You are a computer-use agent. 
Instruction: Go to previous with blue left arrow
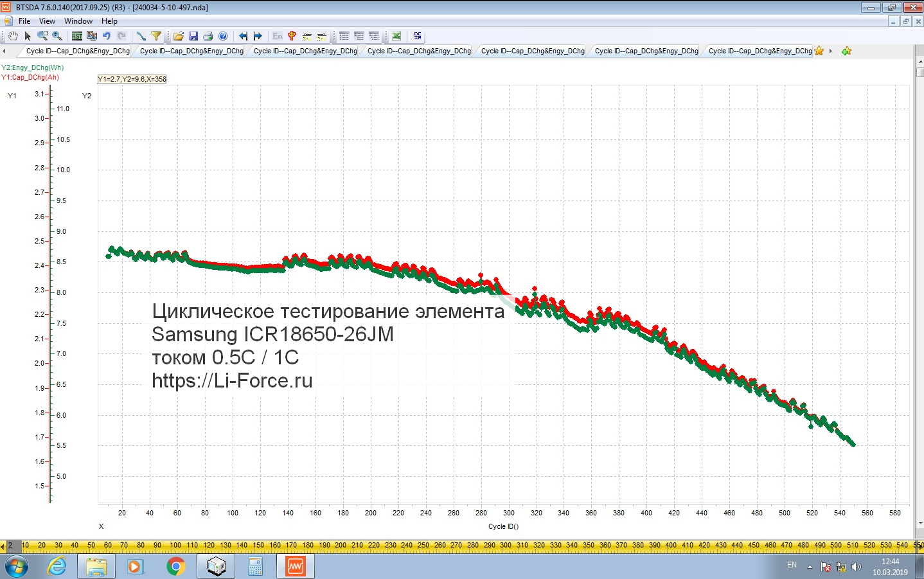(x=243, y=36)
